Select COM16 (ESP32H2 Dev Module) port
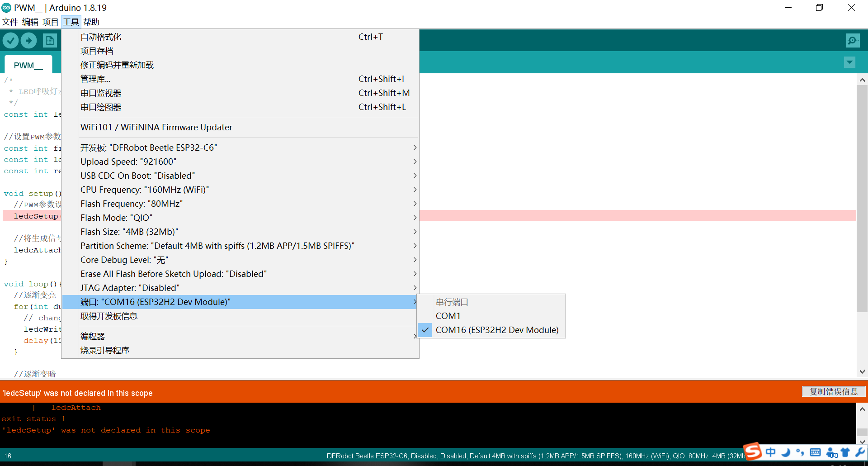868x466 pixels. click(491, 330)
